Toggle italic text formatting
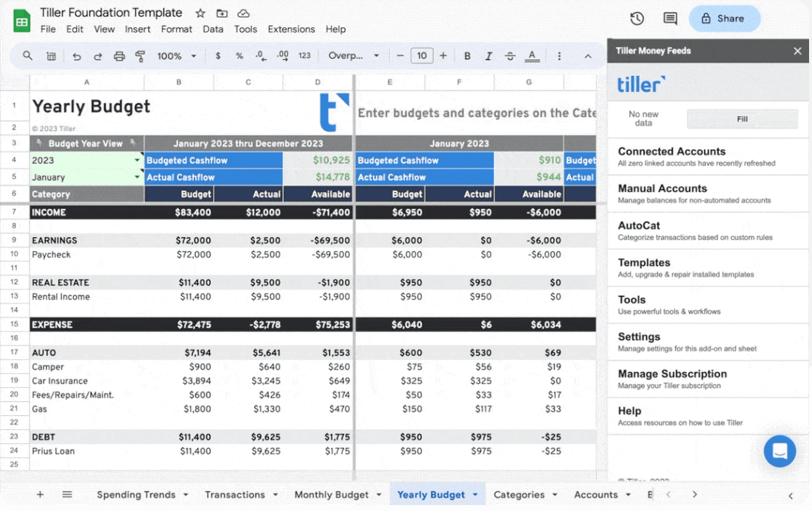The image size is (812, 511). coord(489,56)
